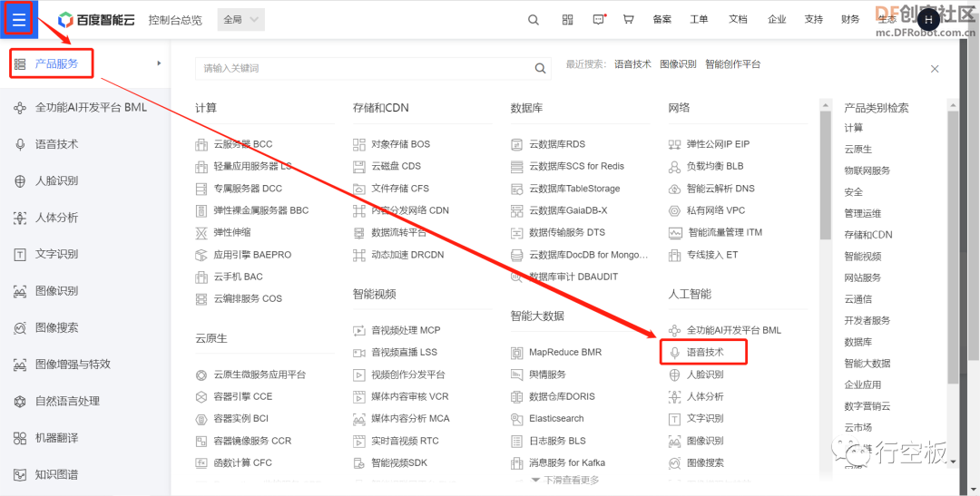Open the header search magnifier icon
Image resolution: width=980 pixels, height=496 pixels.
pos(534,20)
